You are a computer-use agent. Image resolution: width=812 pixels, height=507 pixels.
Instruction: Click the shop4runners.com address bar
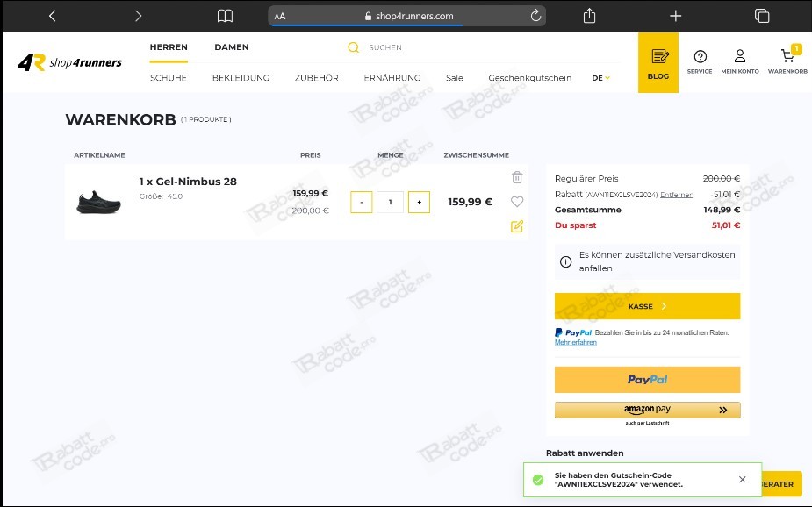click(x=406, y=16)
